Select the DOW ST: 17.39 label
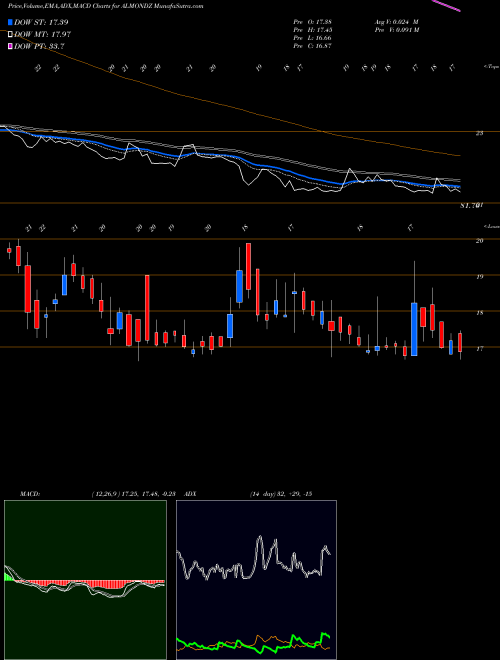The height and width of the screenshot is (660, 500). click(41, 22)
